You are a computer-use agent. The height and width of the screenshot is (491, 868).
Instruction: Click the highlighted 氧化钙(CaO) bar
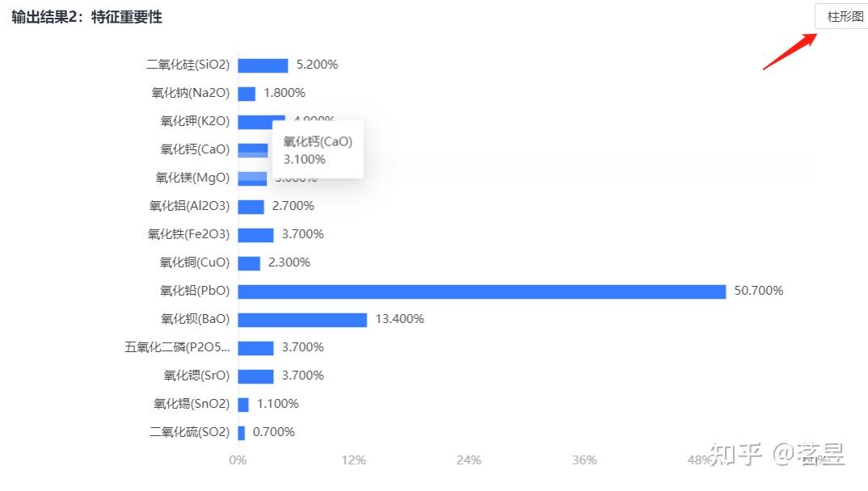[x=253, y=150]
